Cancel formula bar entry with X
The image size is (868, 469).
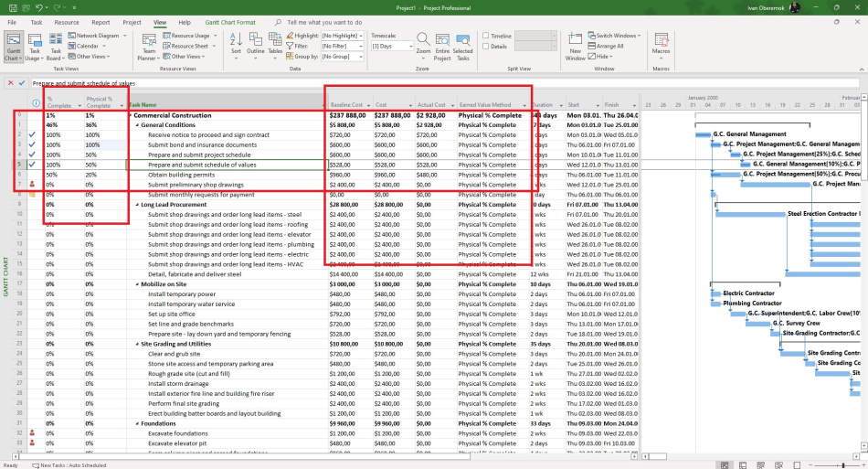[x=11, y=83]
